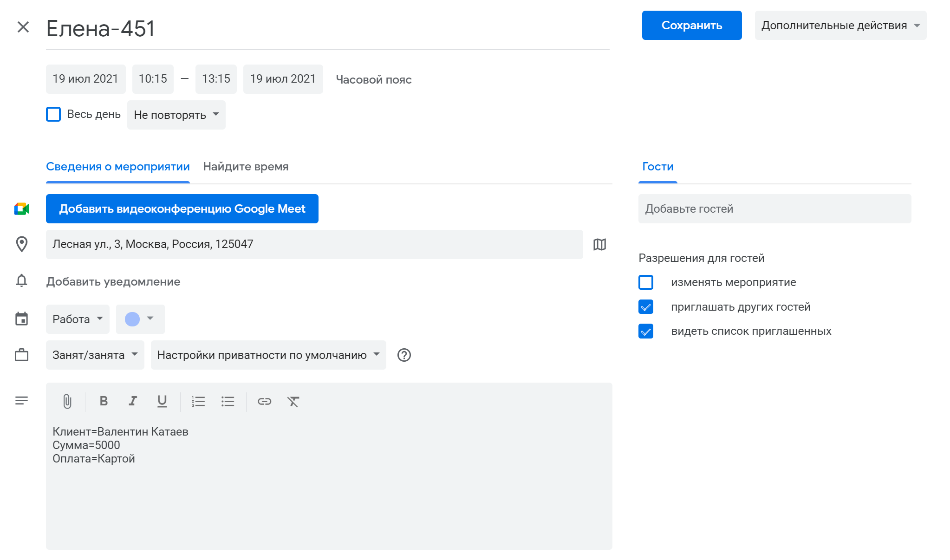The image size is (950, 560).
Task: Uncheck видеть список приглашенных permission
Action: [646, 331]
